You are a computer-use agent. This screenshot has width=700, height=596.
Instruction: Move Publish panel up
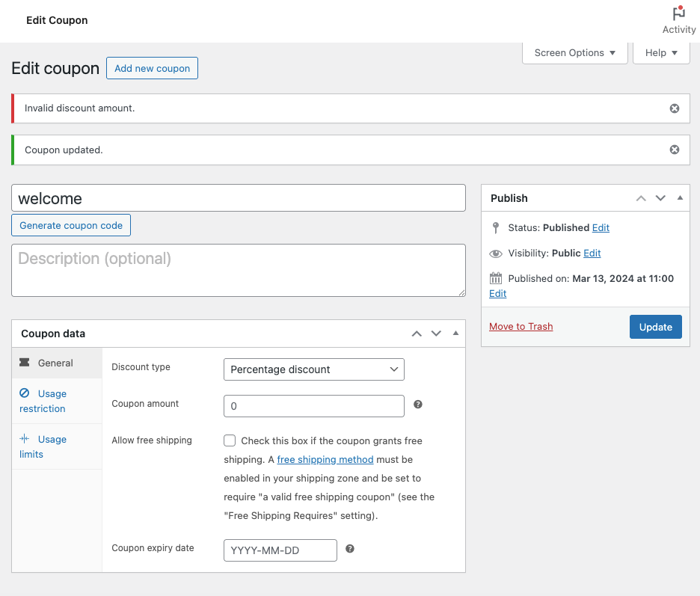pyautogui.click(x=641, y=198)
